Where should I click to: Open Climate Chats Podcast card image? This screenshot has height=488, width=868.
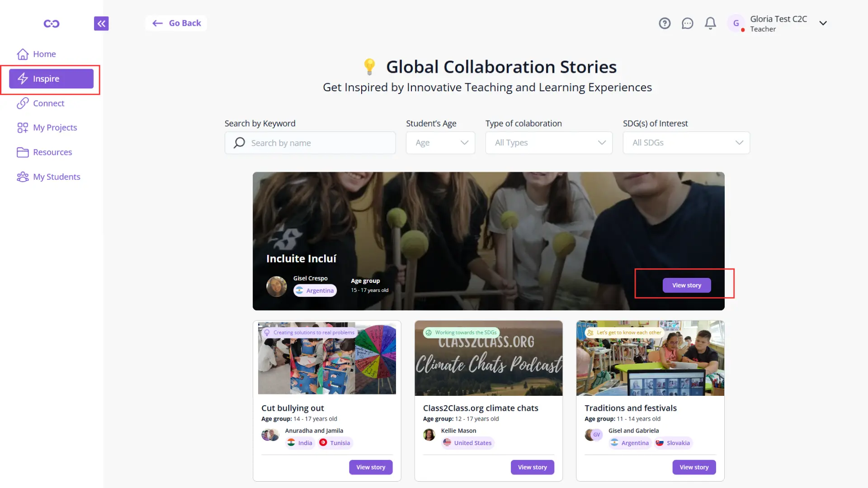pos(489,358)
